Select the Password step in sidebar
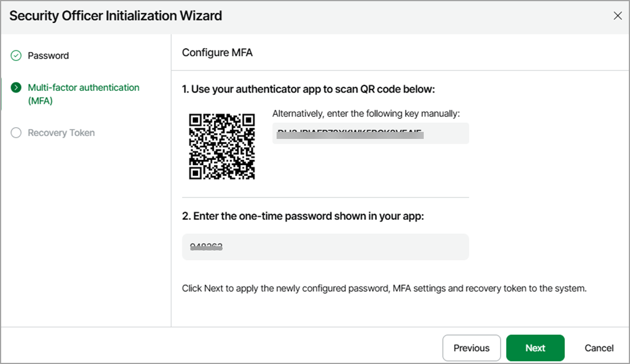This screenshot has width=630, height=364. click(x=48, y=56)
